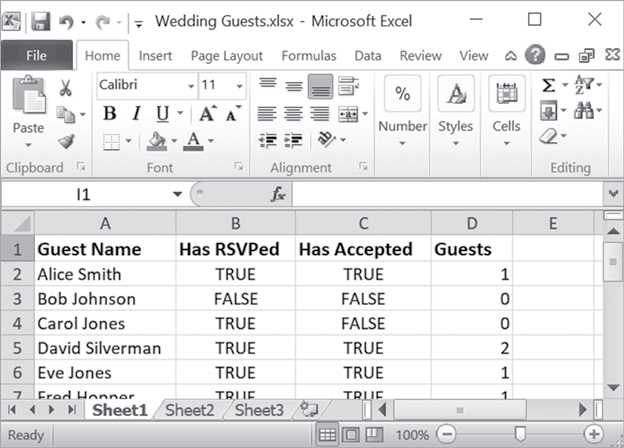
Task: Click the Insert Function fx button
Action: point(278,194)
